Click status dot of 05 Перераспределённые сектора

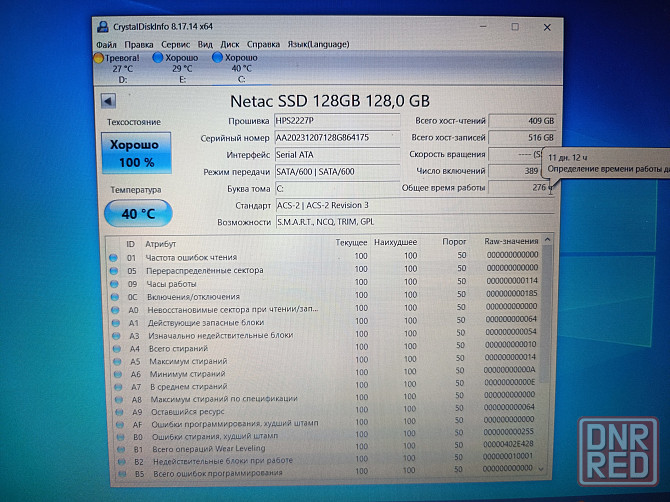coord(114,271)
